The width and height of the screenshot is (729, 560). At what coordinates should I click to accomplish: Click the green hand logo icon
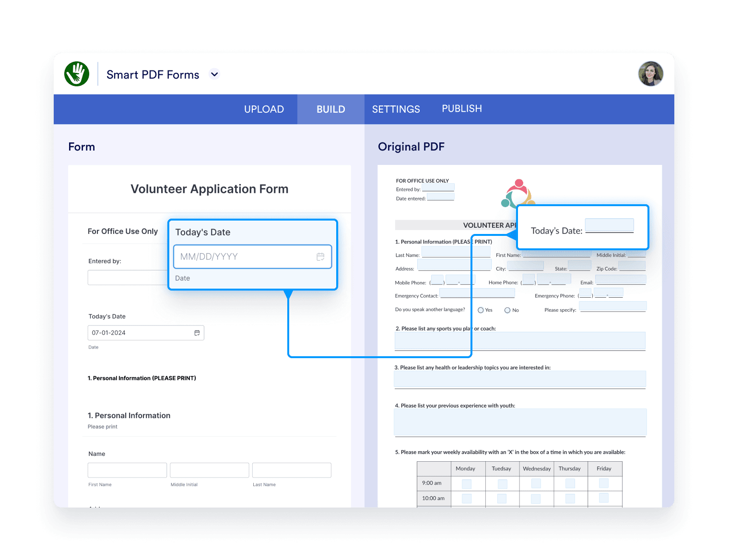point(77,73)
